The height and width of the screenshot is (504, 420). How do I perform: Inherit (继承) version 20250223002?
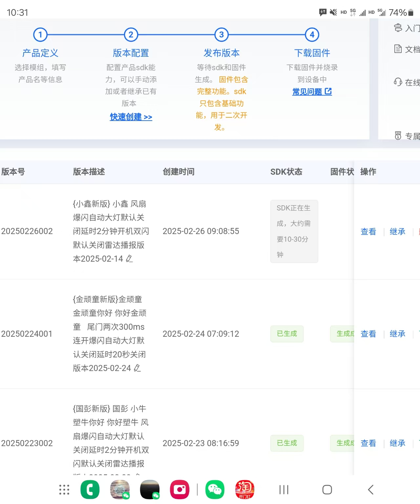(397, 443)
